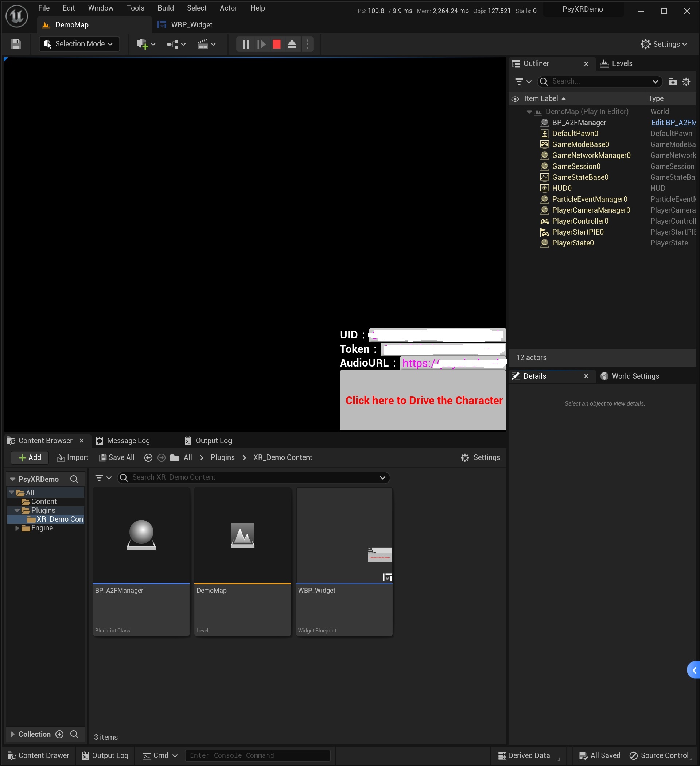Create new folder in Outliner

tap(673, 81)
